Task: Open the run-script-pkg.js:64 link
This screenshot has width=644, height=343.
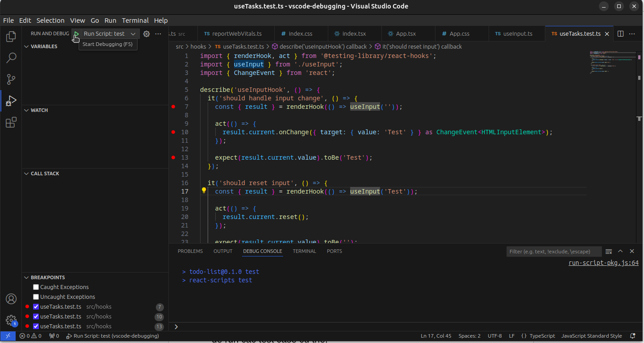Action: pos(603,263)
